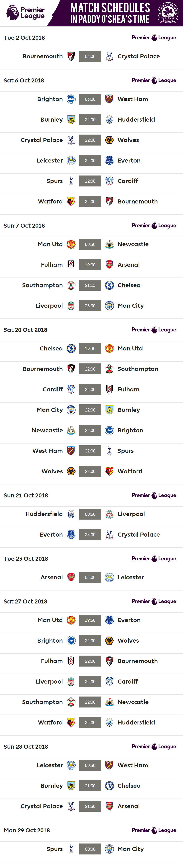Click Chelsea crest in 19:30 Man Utd match
Image resolution: width=183 pixels, height=868 pixels.
click(x=71, y=348)
